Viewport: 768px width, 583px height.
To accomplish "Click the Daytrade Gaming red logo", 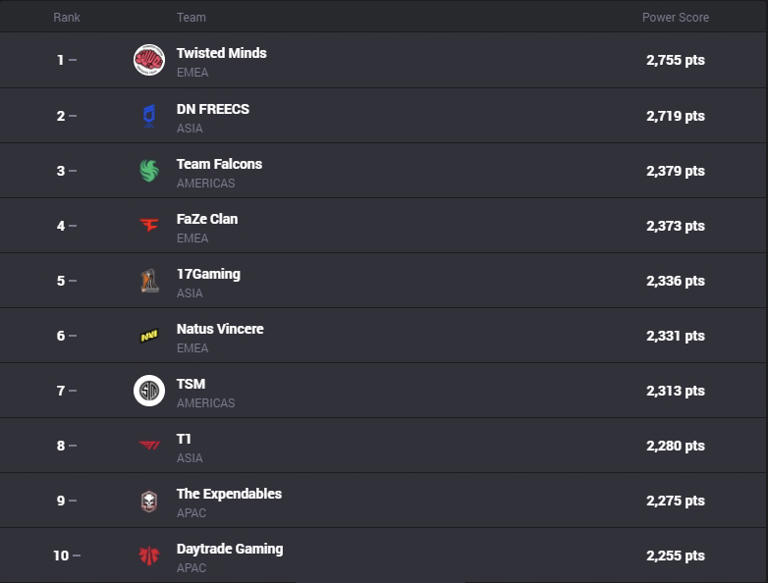I will point(149,556).
